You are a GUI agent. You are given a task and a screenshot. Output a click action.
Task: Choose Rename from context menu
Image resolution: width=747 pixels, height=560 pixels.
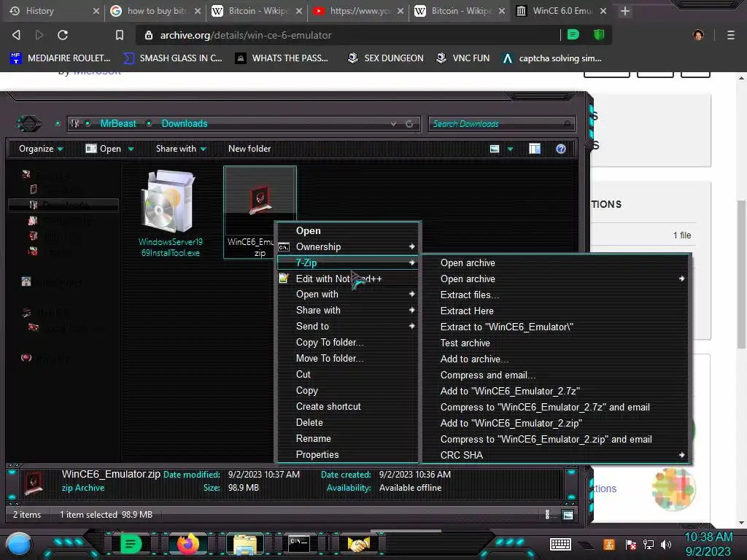[348, 438]
